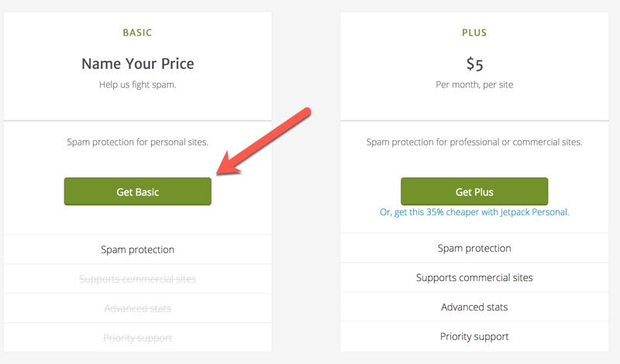
Task: Select Advanced stats row in Plus plan
Action: (474, 307)
